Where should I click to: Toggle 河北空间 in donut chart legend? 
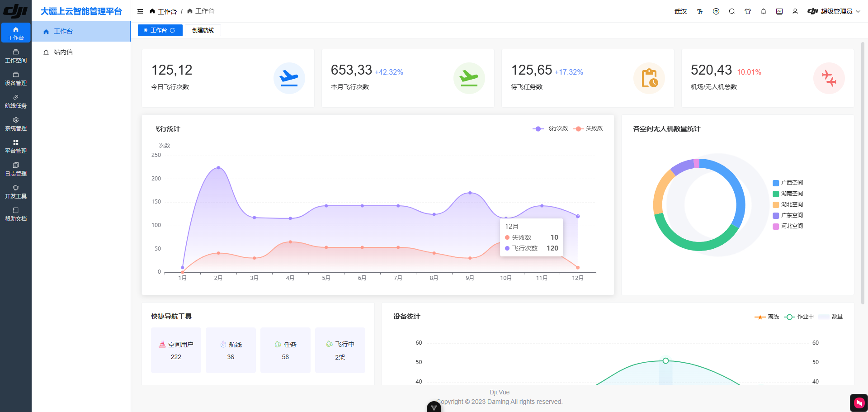tap(788, 226)
